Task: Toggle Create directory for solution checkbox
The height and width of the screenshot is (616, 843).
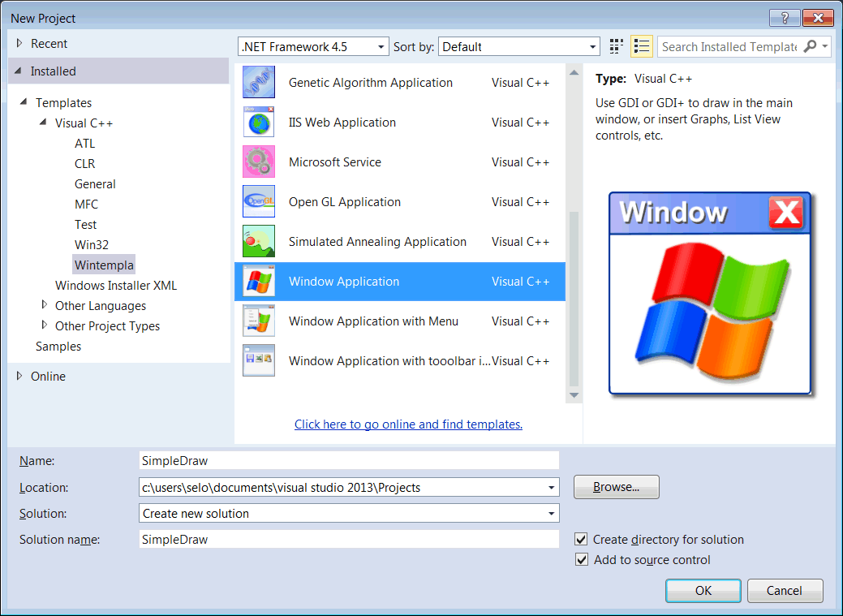Action: pyautogui.click(x=581, y=539)
